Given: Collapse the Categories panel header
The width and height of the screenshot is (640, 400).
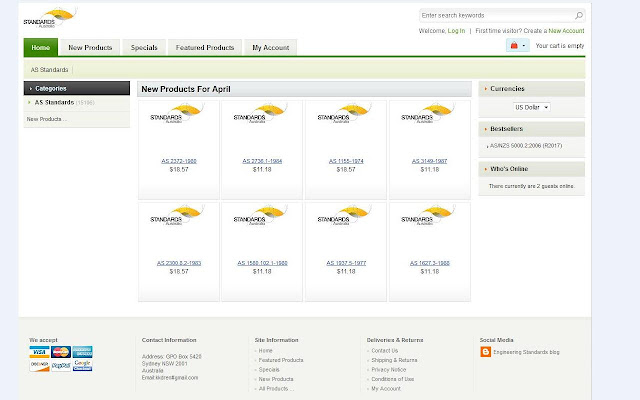Looking at the screenshot, I should click(x=76, y=88).
